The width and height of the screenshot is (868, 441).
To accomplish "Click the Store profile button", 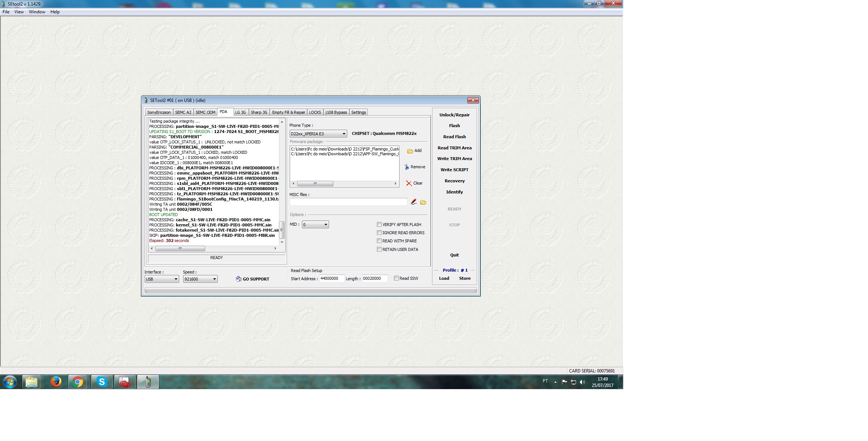I will click(x=465, y=278).
